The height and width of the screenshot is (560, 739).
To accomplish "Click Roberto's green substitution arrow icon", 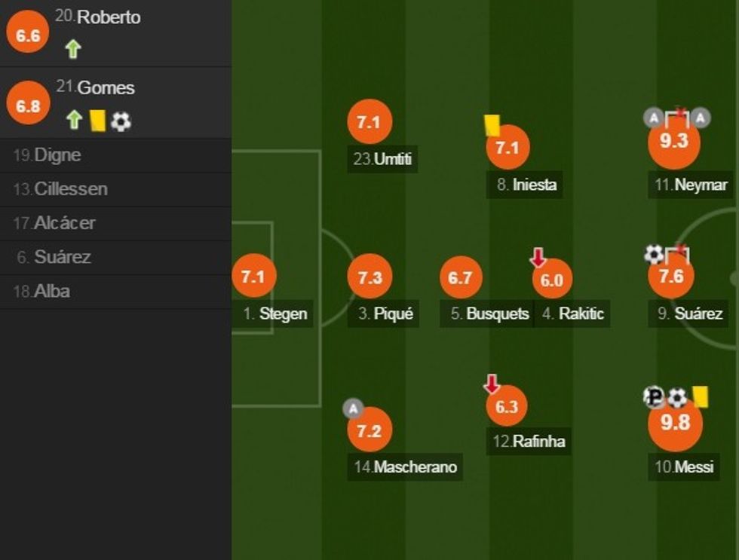I will pos(72,50).
